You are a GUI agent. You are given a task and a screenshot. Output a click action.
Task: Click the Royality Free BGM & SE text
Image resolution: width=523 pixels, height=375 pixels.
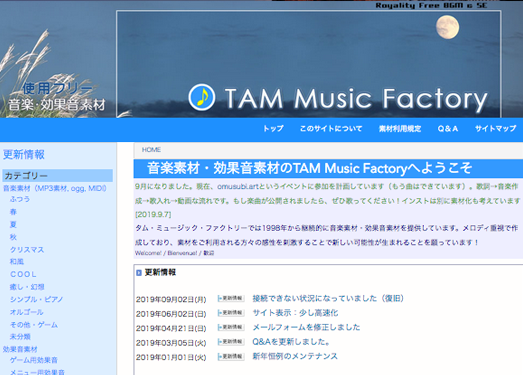click(x=431, y=5)
